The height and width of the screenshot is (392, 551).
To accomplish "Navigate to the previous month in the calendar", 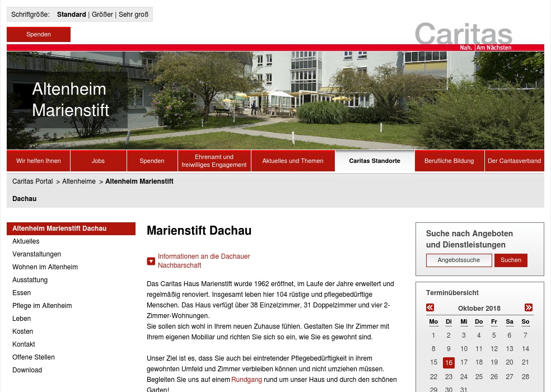I will (x=430, y=307).
